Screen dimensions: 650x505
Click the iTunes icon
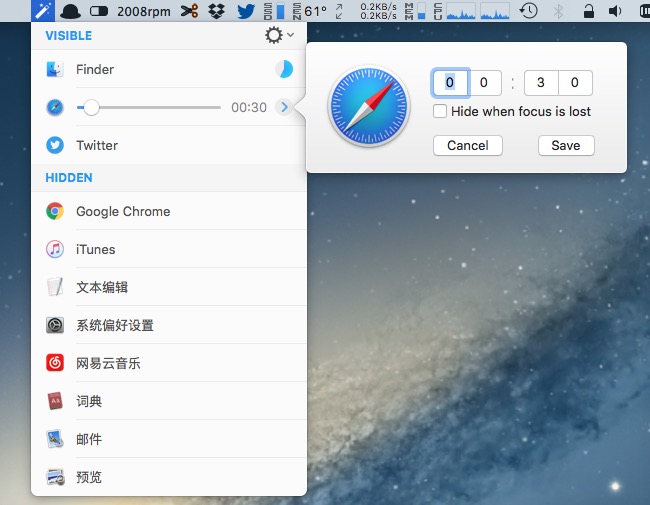[x=55, y=250]
